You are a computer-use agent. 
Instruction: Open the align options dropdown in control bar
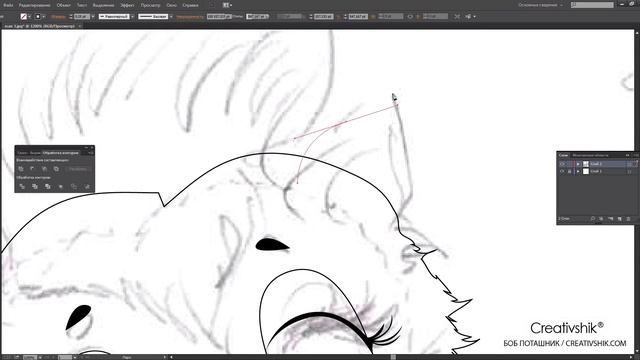[x=470, y=17]
